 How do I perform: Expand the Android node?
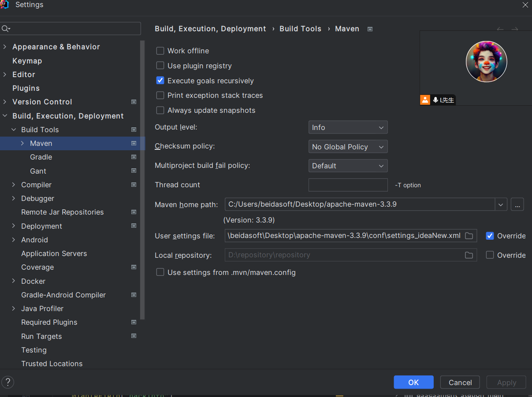coord(14,240)
